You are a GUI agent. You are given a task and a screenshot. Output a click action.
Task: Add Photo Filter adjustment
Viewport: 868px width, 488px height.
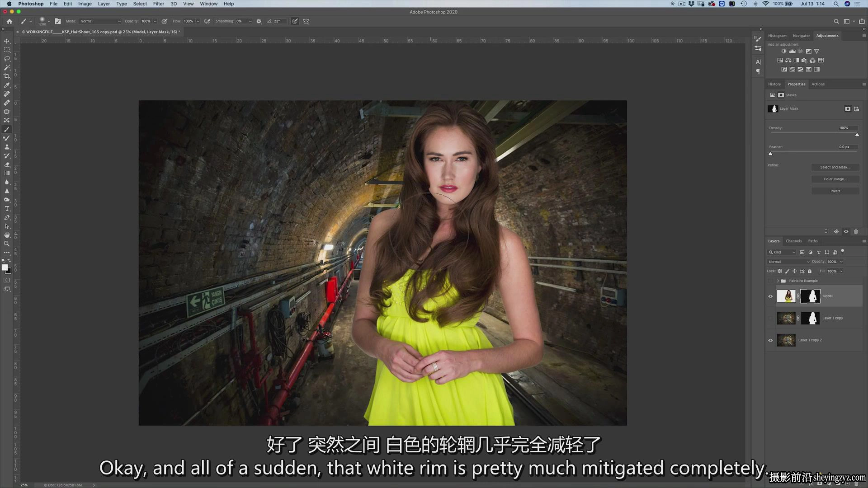[x=804, y=60]
